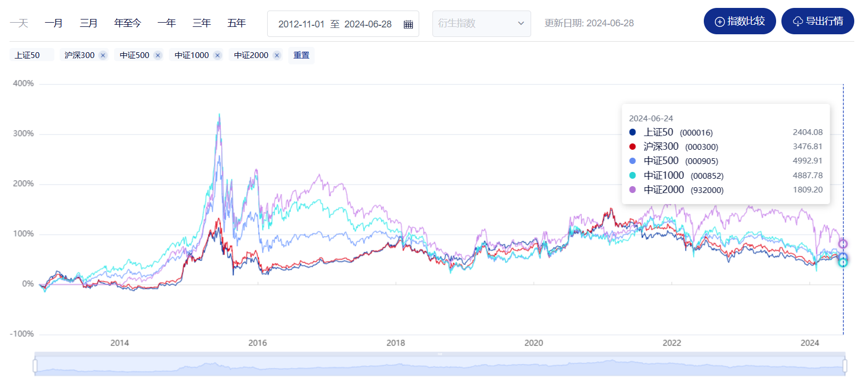The width and height of the screenshot is (868, 386).
Task: Select the 三月 time range tab
Action: pyautogui.click(x=89, y=23)
